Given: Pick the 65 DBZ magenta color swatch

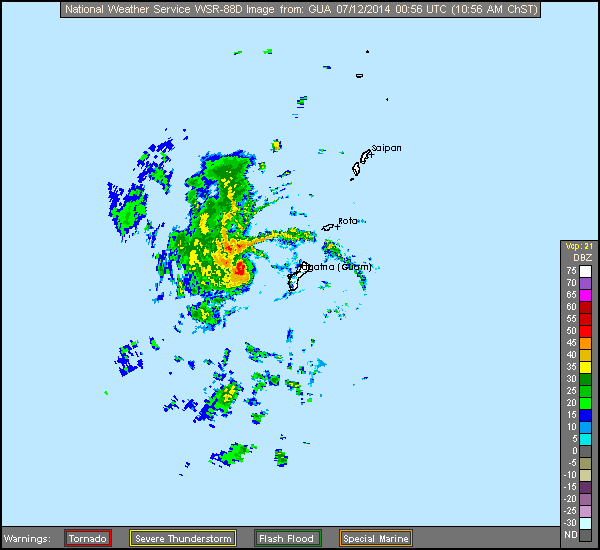Looking at the screenshot, I should [585, 295].
